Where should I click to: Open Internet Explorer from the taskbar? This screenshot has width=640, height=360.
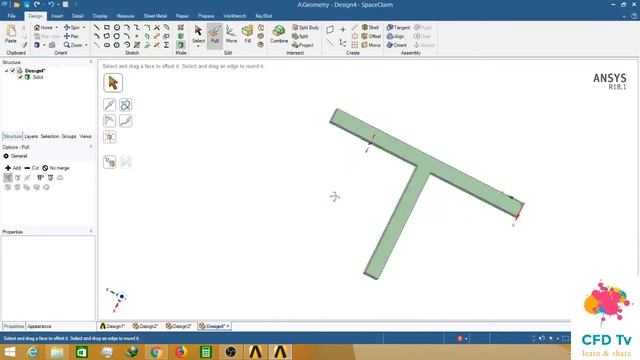(x=33, y=352)
